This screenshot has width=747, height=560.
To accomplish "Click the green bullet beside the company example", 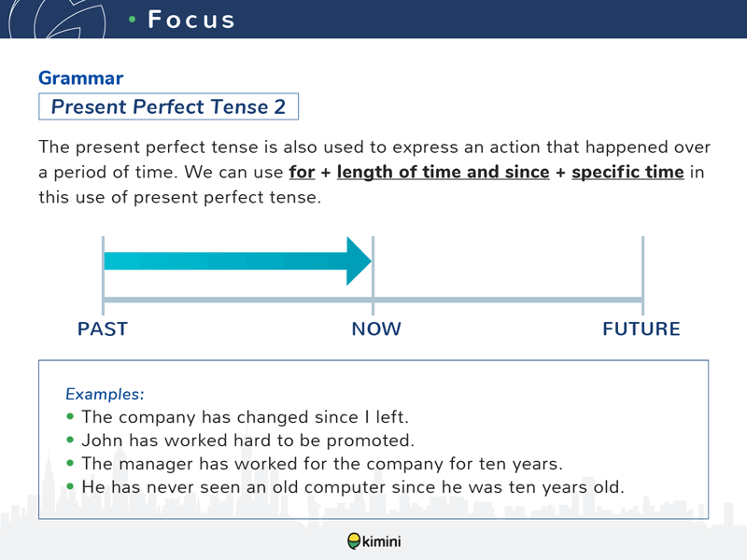I will pyautogui.click(x=71, y=416).
